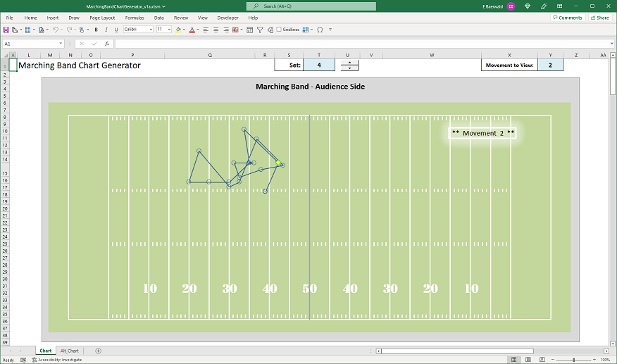The width and height of the screenshot is (617, 364).
Task: Expand the font size dropdown
Action: point(169,30)
